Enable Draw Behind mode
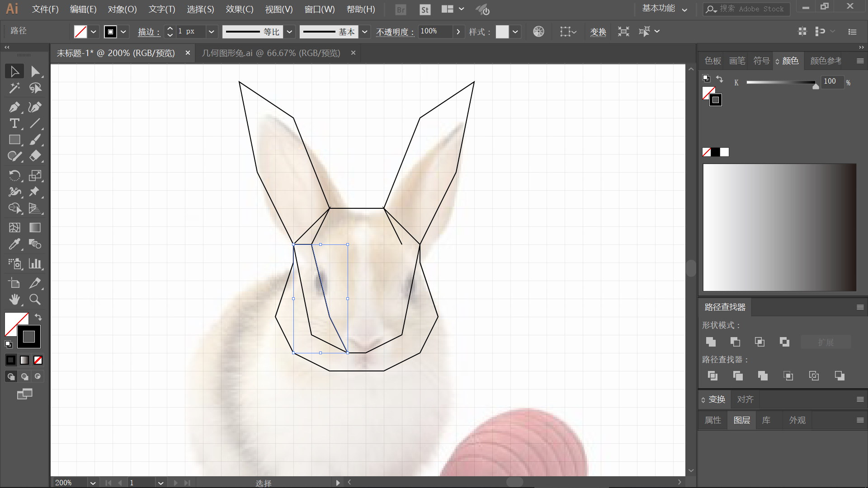 [24, 376]
